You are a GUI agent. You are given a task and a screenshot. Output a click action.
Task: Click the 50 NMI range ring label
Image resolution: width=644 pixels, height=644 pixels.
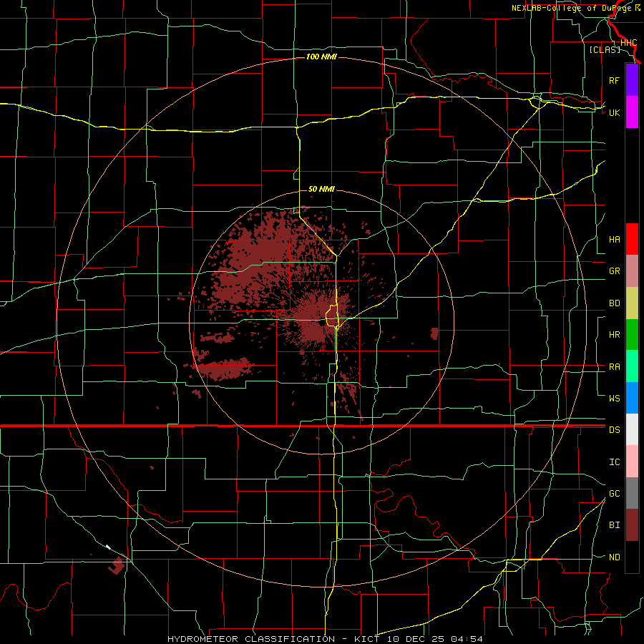pos(321,189)
